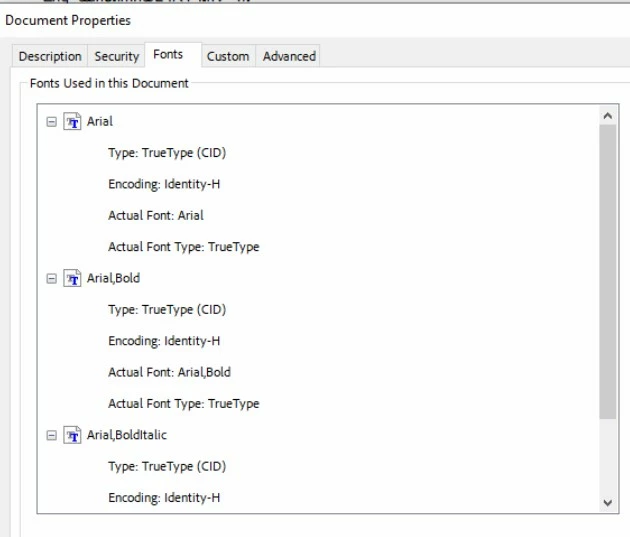Click the font list scroll down arrow
Viewport: 630px width, 537px height.
click(x=608, y=502)
